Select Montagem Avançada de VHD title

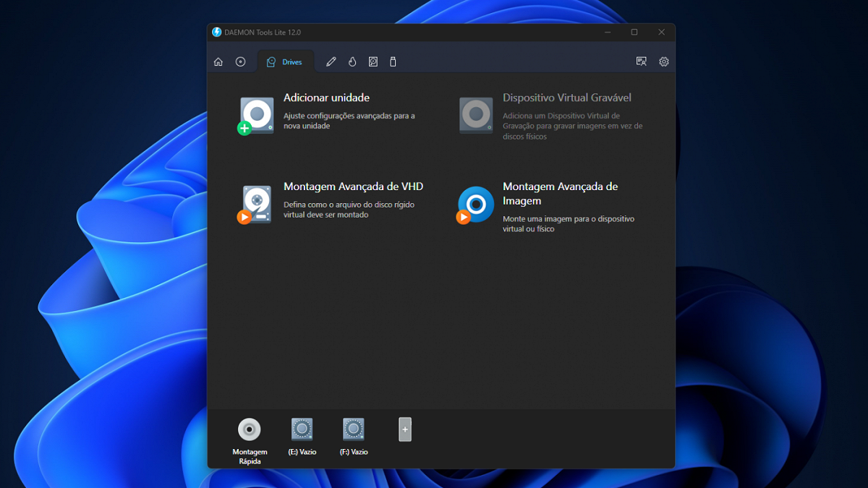click(353, 187)
